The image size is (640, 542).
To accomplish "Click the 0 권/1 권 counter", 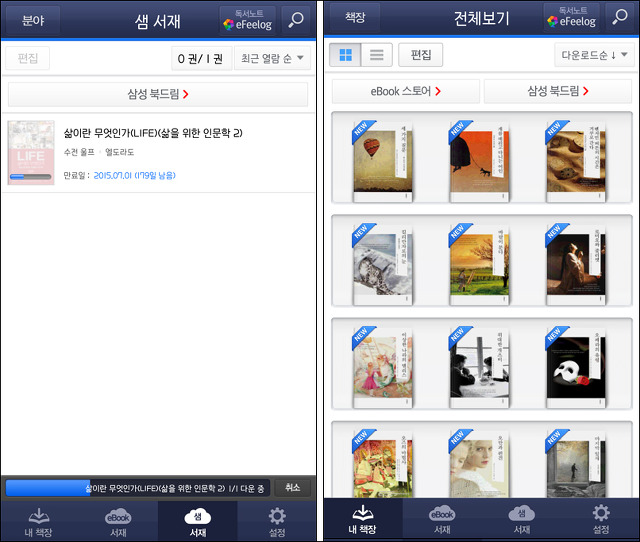I will [201, 58].
